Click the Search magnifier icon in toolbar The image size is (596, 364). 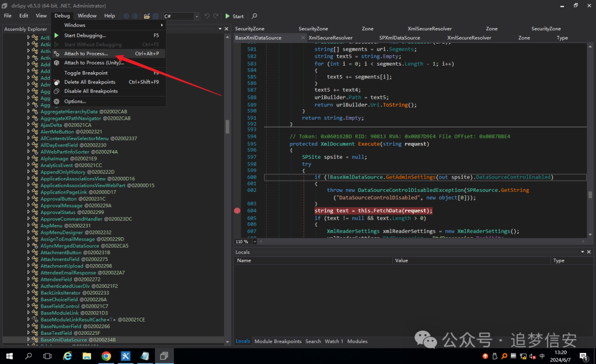point(254,16)
